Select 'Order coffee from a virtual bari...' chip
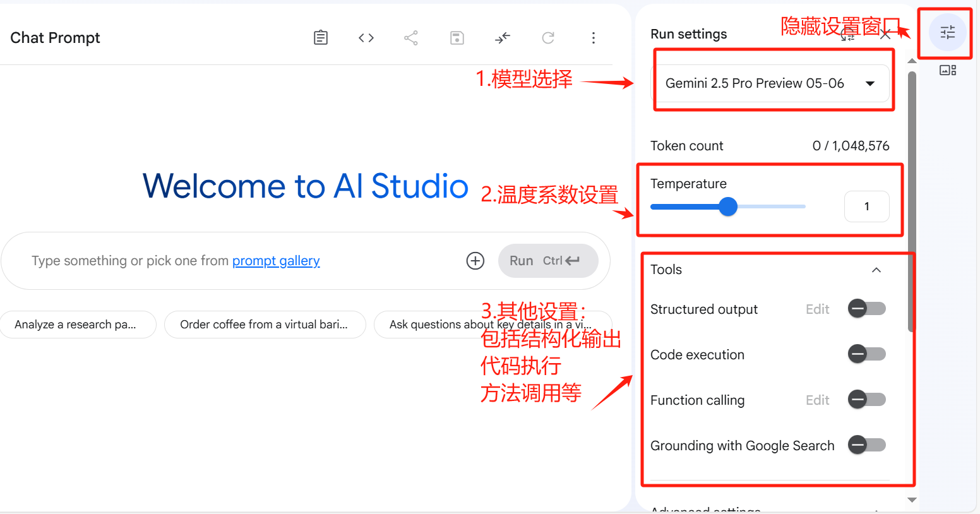This screenshot has width=980, height=514. (265, 325)
